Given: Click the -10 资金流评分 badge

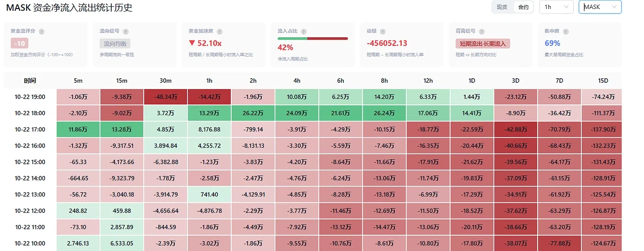Looking at the screenshot, I should tap(19, 44).
